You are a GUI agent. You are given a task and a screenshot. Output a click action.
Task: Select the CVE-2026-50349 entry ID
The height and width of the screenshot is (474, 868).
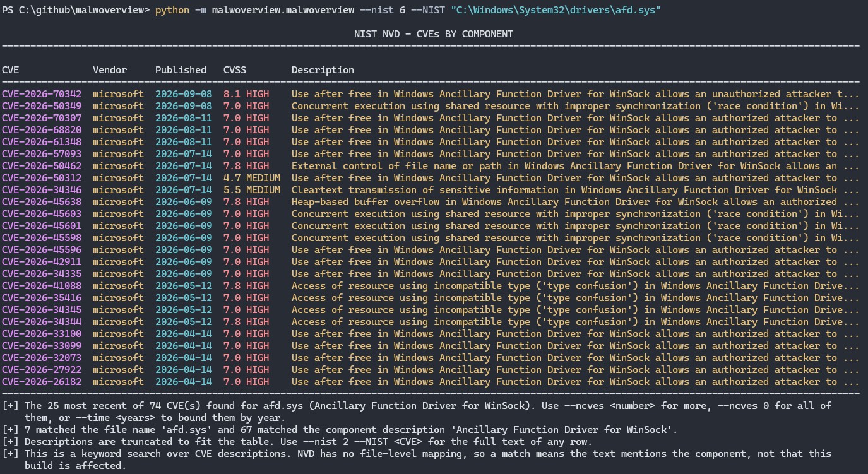click(42, 106)
